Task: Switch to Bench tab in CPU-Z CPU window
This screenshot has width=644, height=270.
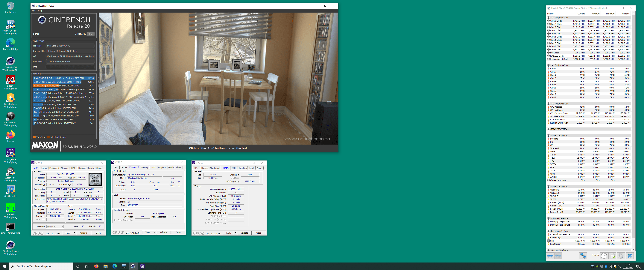Action: point(91,168)
